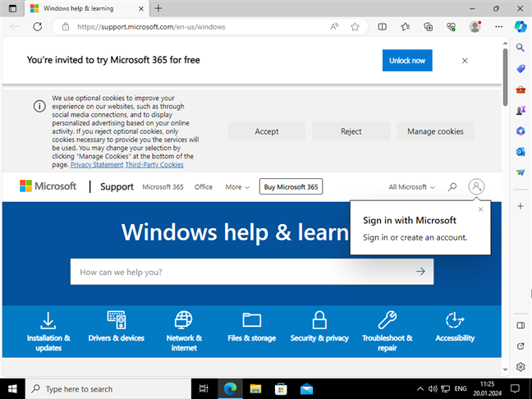Open Task View on the taskbar
This screenshot has height=399, width=532.
click(204, 389)
